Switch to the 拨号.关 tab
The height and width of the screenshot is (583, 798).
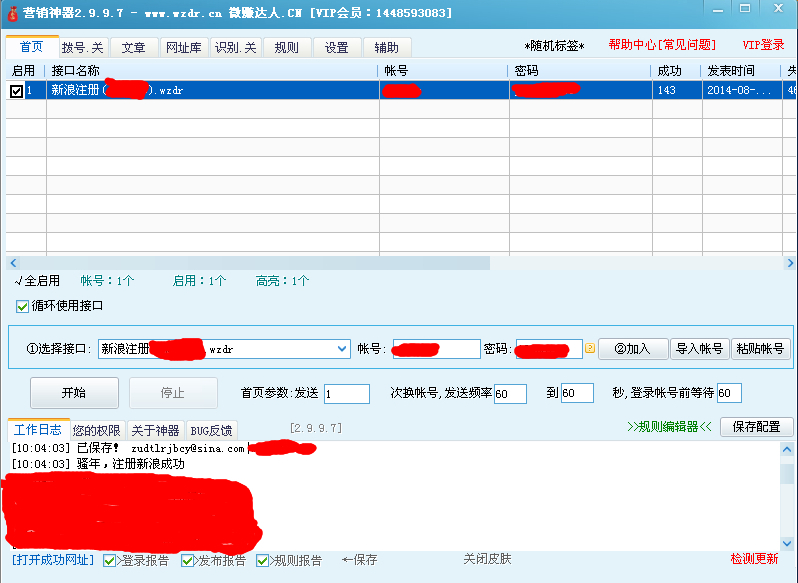83,48
